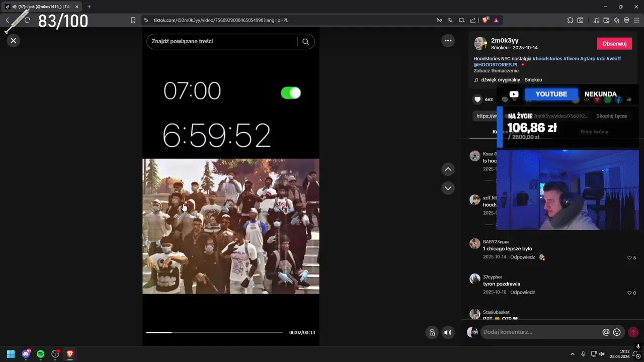
Task: Close the TikTok browser tab
Action: [x=77, y=7]
